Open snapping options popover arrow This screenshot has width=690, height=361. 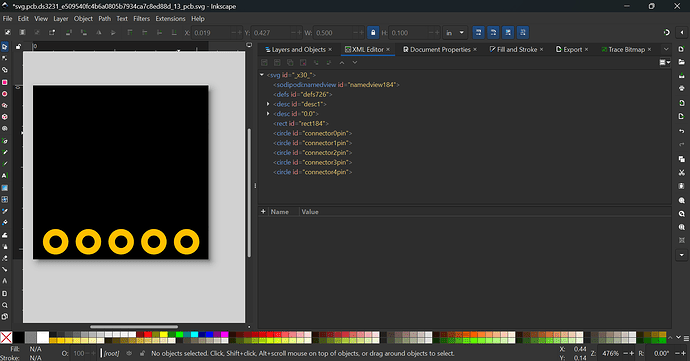pos(682,32)
